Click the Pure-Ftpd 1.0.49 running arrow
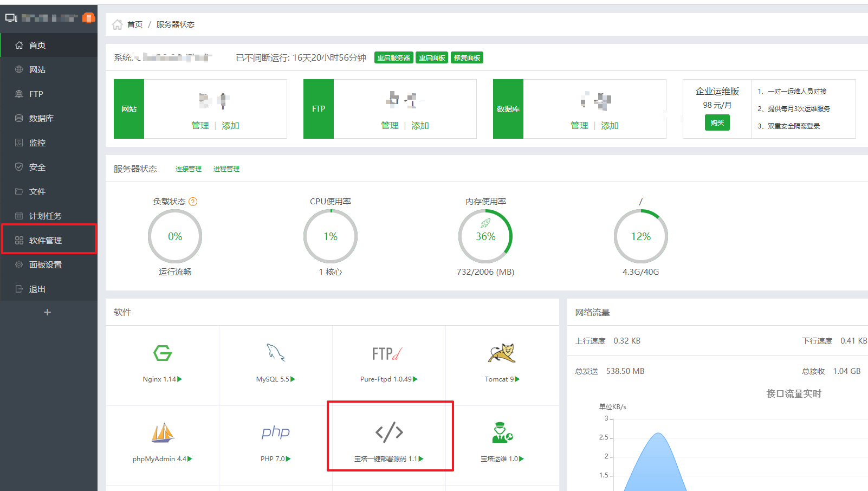868x491 pixels. point(416,379)
